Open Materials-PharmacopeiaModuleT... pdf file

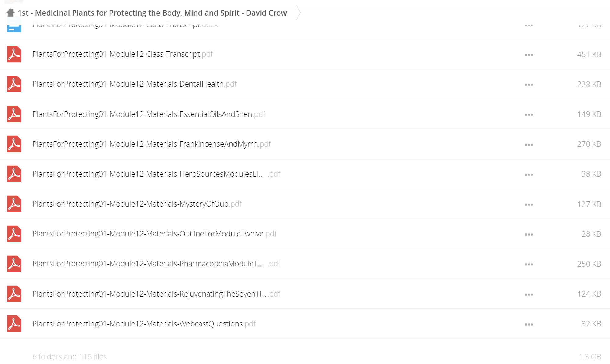156,264
